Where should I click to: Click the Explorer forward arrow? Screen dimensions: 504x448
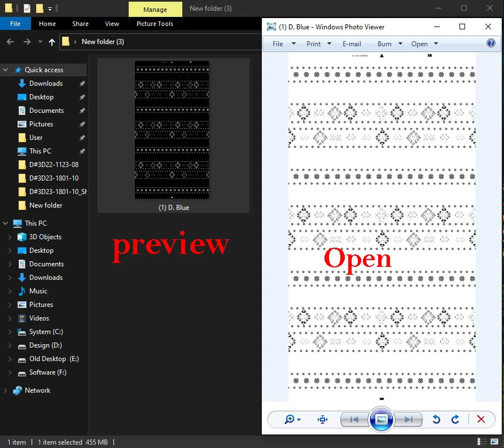[x=27, y=42]
